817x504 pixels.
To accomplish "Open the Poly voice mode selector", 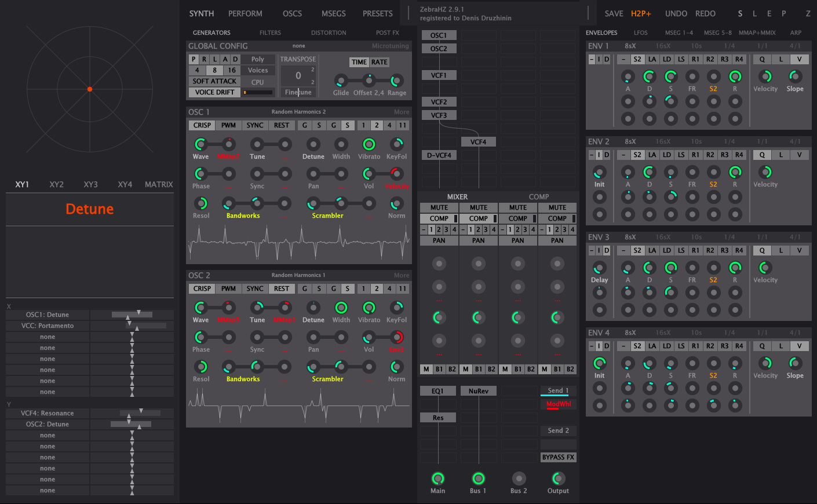I will click(258, 59).
